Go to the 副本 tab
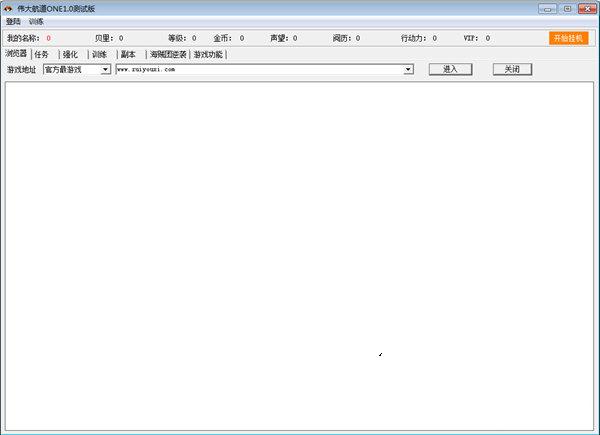Image resolution: width=600 pixels, height=435 pixels. [128, 54]
